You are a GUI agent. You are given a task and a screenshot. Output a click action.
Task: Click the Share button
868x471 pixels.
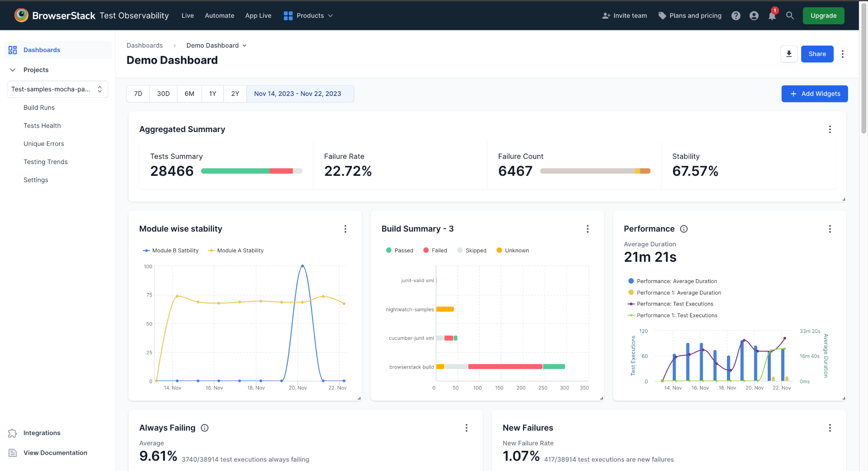click(x=817, y=54)
